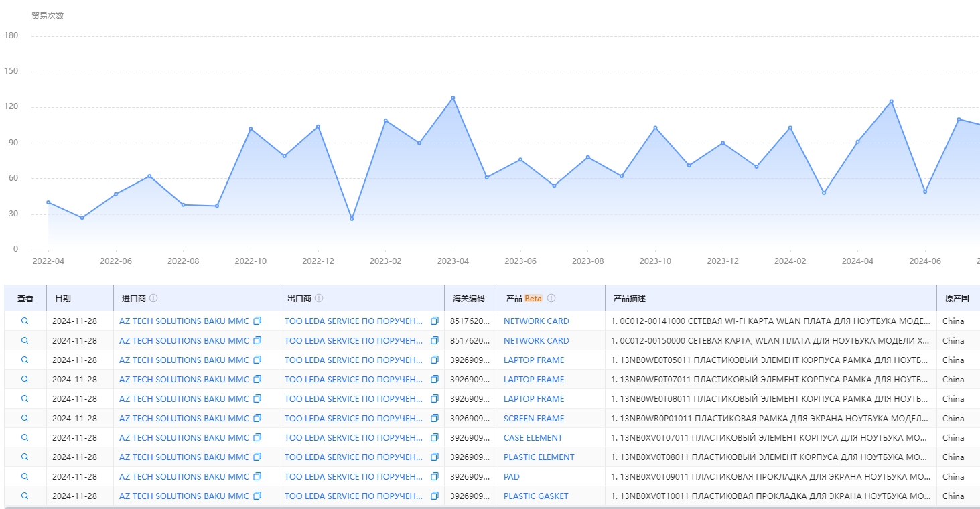The width and height of the screenshot is (980, 509).
Task: Copy the exporter name in CASE ELEMENT row
Action: click(435, 438)
